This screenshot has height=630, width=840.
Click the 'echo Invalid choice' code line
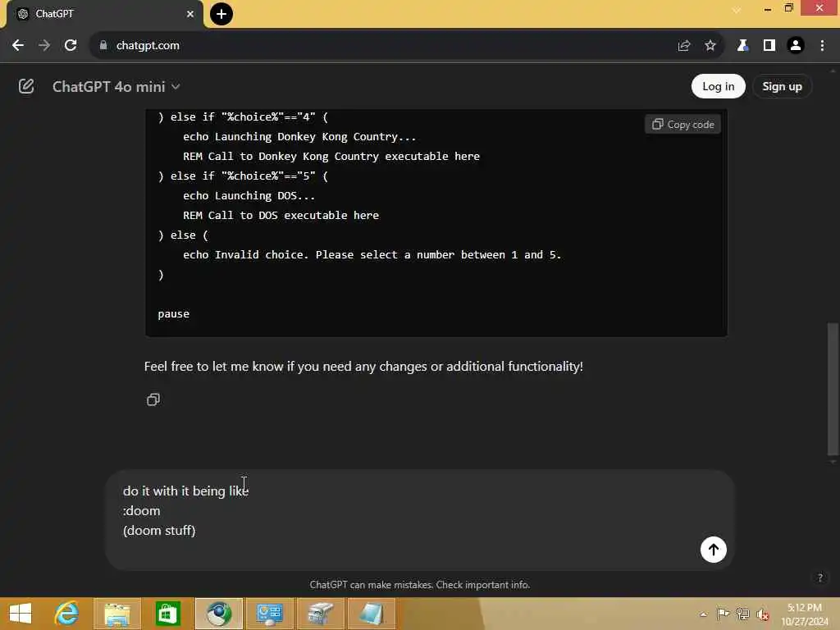click(x=372, y=255)
